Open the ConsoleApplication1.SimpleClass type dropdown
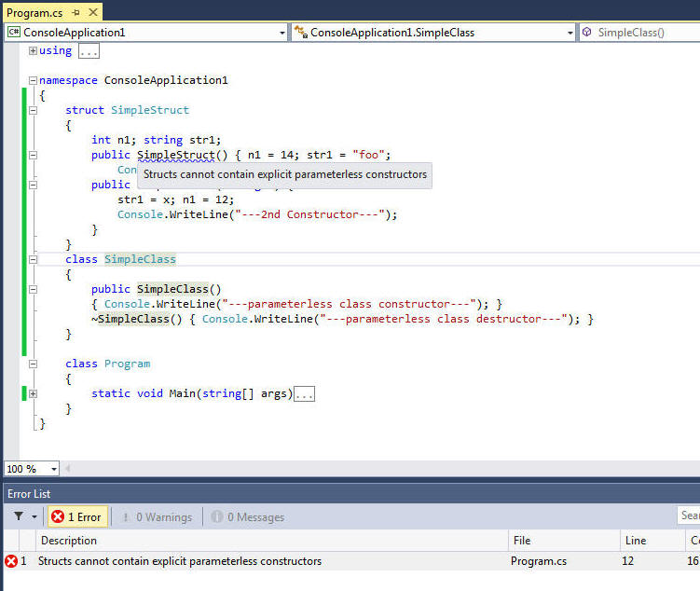The width and height of the screenshot is (700, 591). [x=570, y=33]
